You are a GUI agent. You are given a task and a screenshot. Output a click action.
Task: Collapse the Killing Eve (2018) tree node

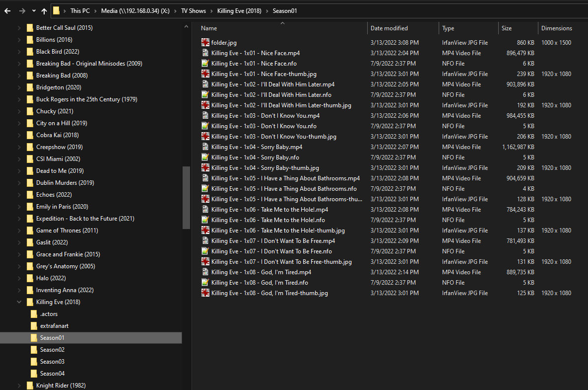(x=19, y=302)
